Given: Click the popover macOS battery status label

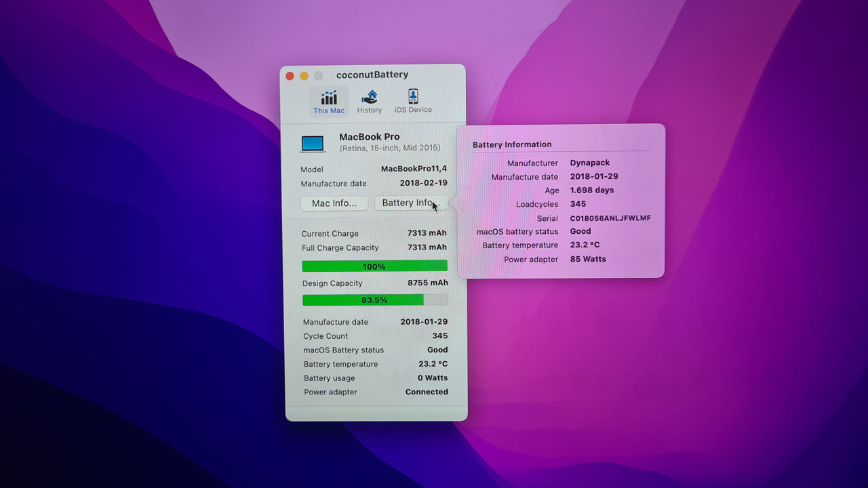Looking at the screenshot, I should [x=517, y=232].
